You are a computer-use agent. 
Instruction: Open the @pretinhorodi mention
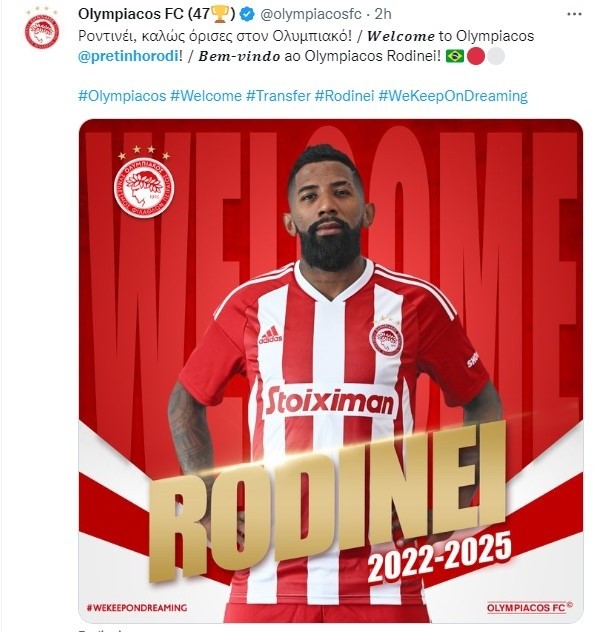[x=128, y=56]
